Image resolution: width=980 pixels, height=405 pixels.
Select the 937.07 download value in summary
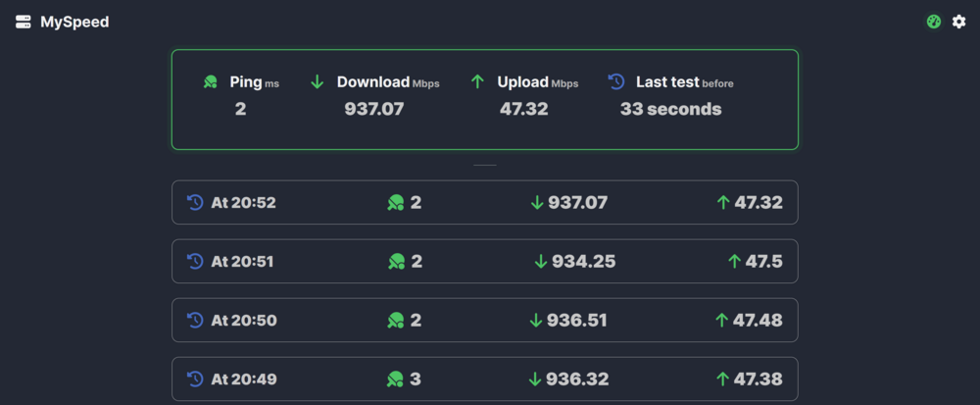(374, 109)
